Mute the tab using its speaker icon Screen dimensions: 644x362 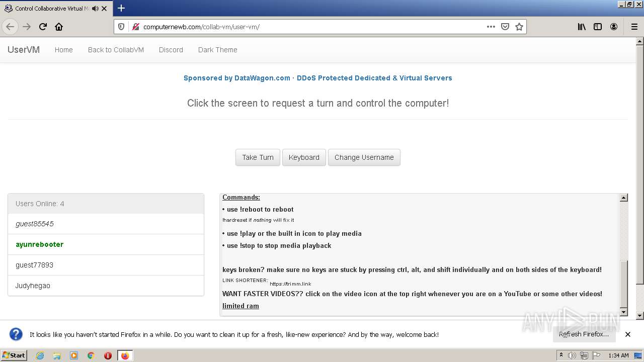point(95,9)
